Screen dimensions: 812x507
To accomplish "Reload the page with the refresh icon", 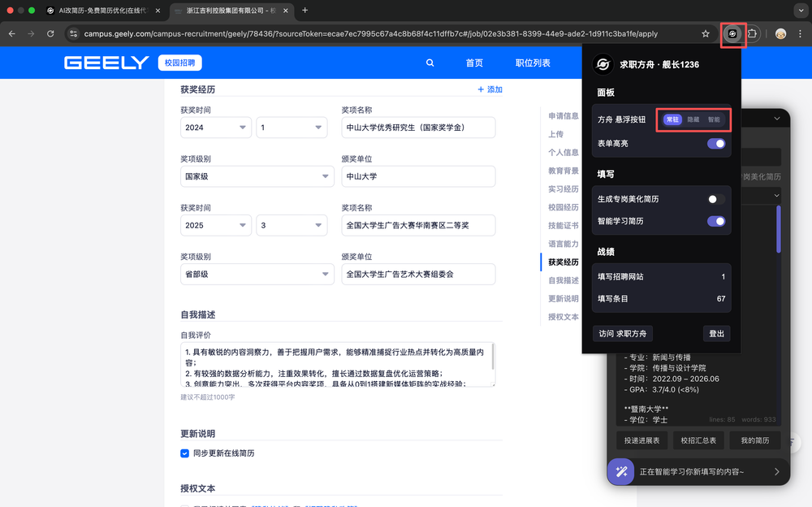I will click(50, 34).
